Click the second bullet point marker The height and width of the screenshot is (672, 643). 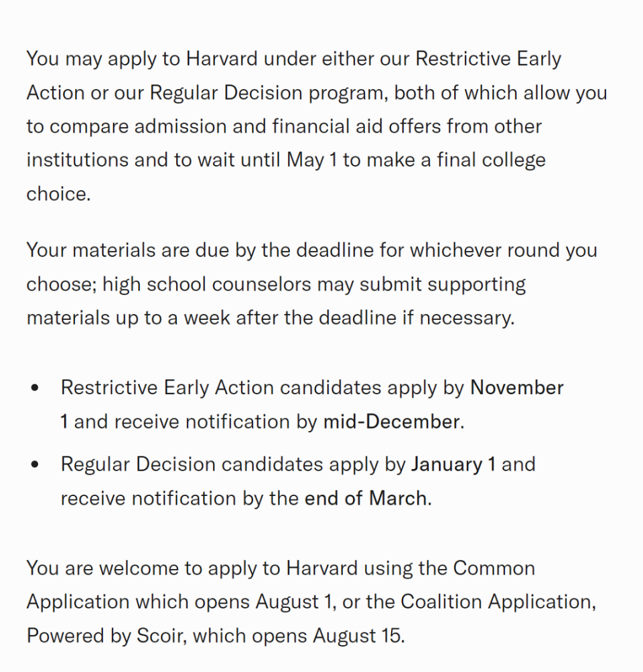click(x=35, y=465)
